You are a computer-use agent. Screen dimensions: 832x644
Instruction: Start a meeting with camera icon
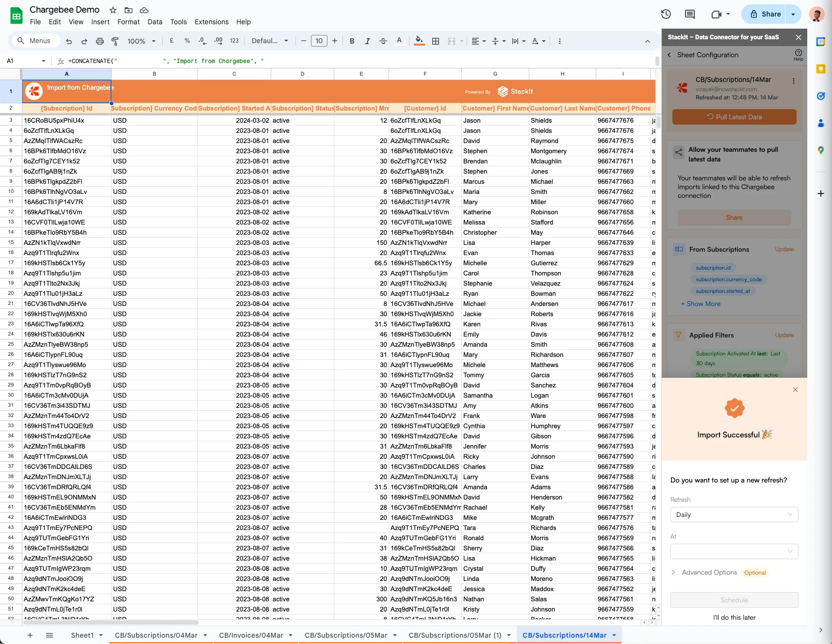coord(717,14)
